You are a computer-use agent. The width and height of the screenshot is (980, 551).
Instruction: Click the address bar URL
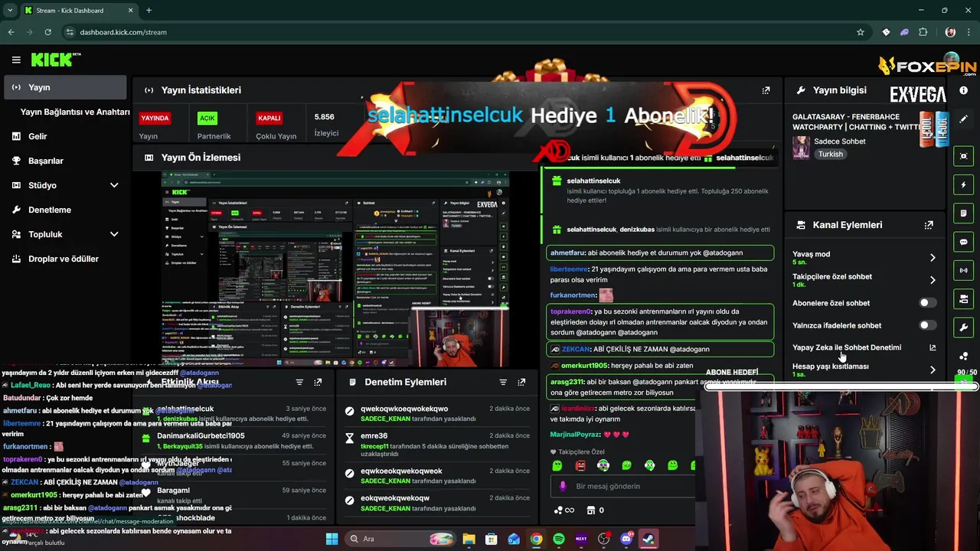123,32
